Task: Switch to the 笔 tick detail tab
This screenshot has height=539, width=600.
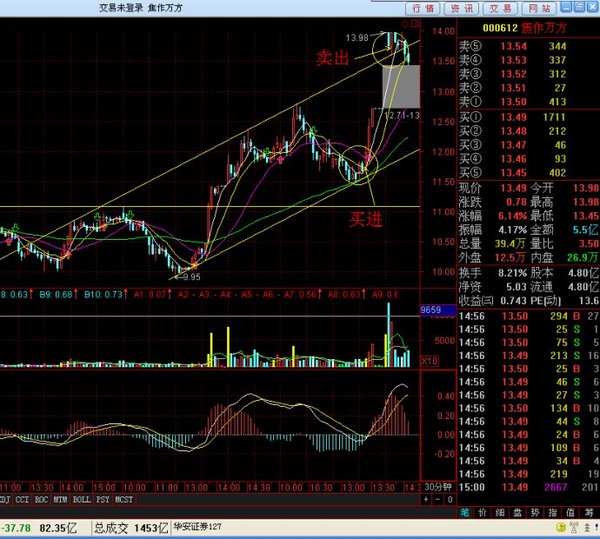Action: pos(465,513)
